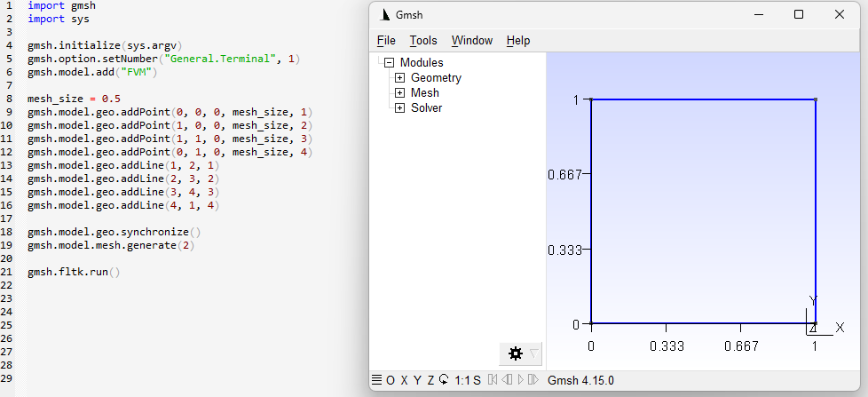Click the O options icon in status bar
The width and height of the screenshot is (868, 397).
[391, 380]
